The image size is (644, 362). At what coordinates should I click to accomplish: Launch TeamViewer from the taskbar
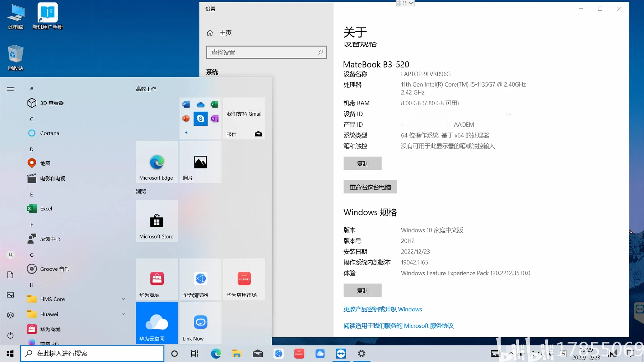tap(341, 353)
